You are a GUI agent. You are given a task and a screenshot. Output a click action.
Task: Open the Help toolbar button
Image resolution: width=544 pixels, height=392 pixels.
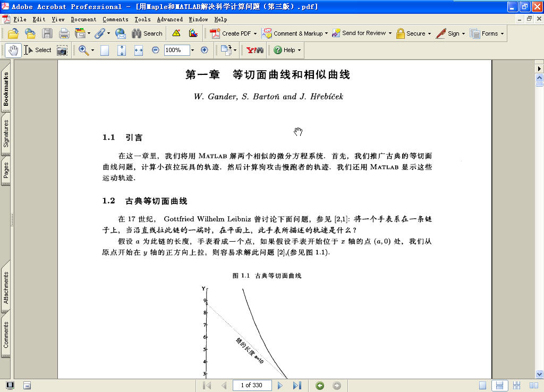click(287, 50)
